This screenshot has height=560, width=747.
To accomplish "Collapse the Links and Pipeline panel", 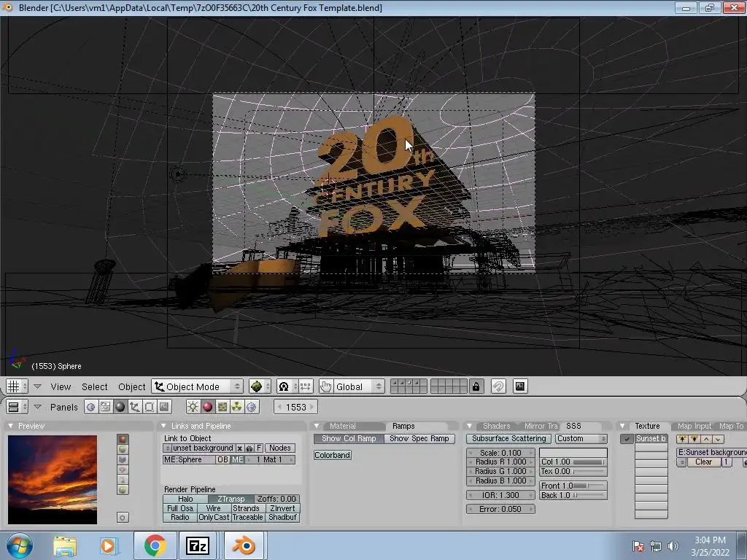I will tap(163, 426).
